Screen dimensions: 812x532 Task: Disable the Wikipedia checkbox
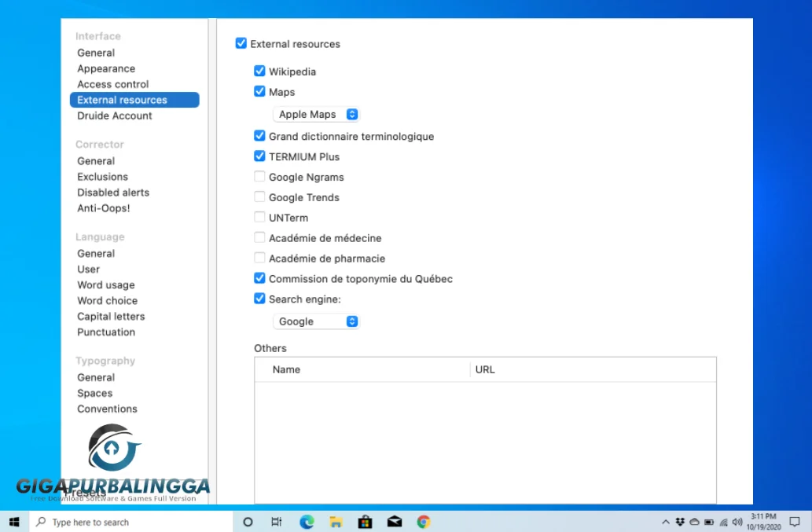259,71
